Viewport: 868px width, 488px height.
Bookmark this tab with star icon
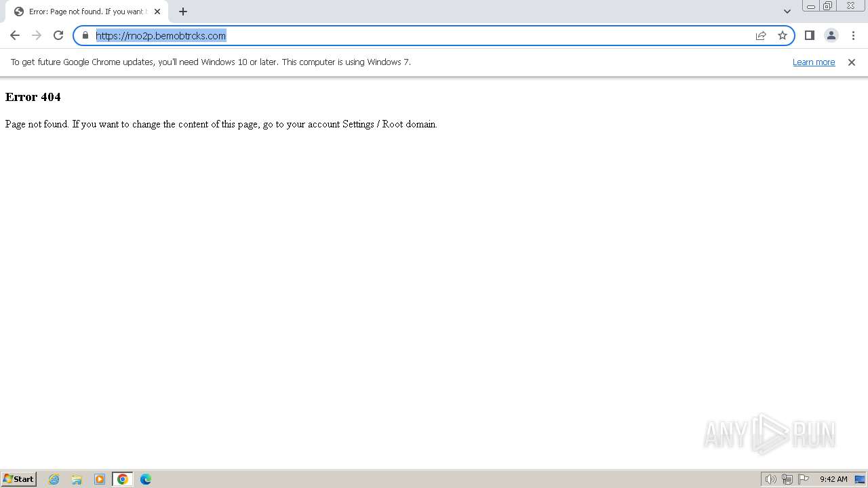click(783, 35)
